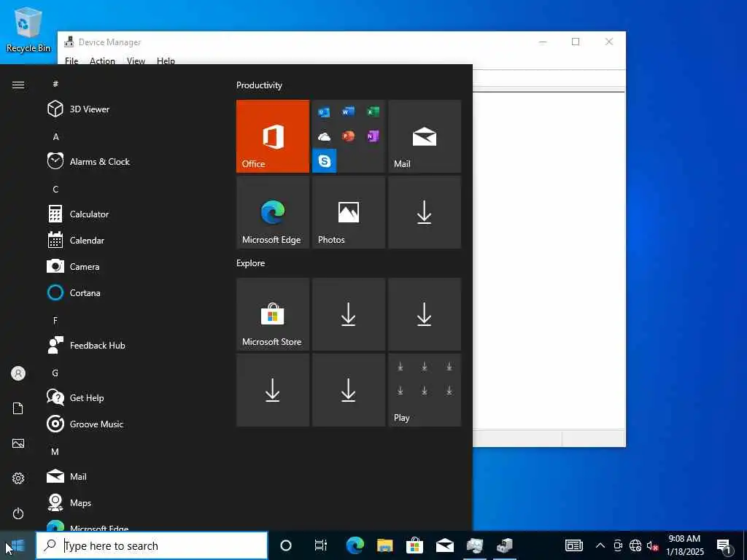Open Cortana circle on taskbar
Screen dimensions: 747x560
286,545
